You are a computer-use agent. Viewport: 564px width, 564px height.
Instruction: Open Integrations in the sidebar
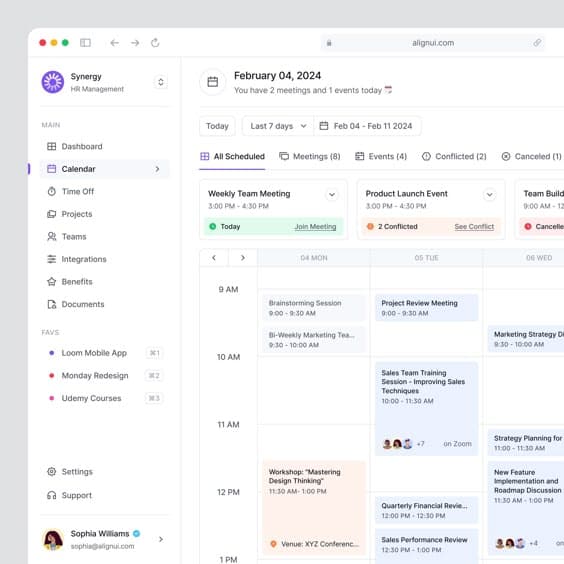(104, 259)
